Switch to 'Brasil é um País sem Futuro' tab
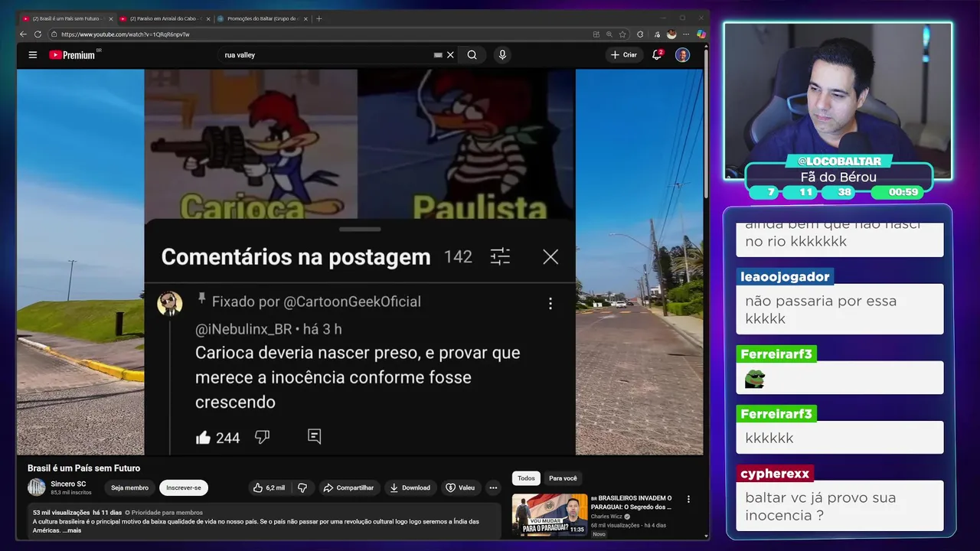Viewport: 980px width, 551px height. point(66,18)
